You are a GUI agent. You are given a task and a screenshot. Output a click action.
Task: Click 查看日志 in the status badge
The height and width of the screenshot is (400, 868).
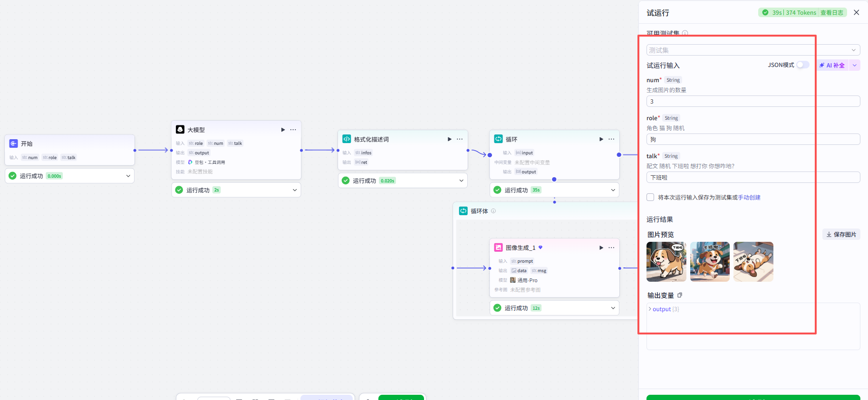(x=831, y=13)
